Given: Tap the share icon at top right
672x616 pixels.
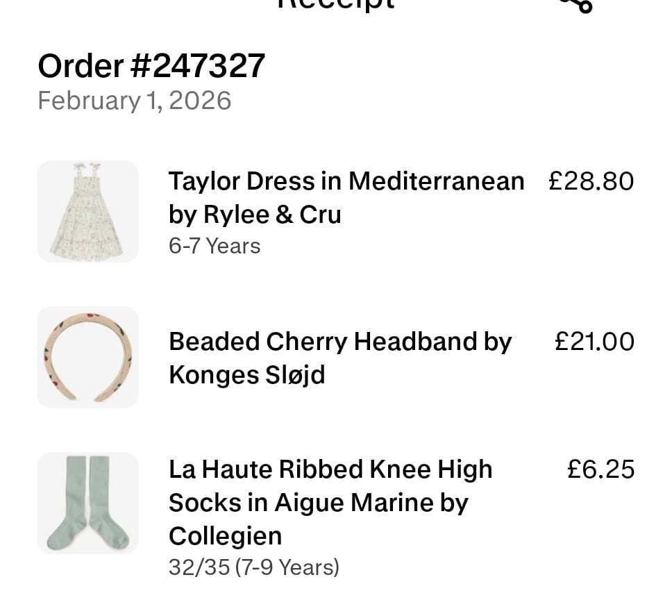Looking at the screenshot, I should (578, 6).
